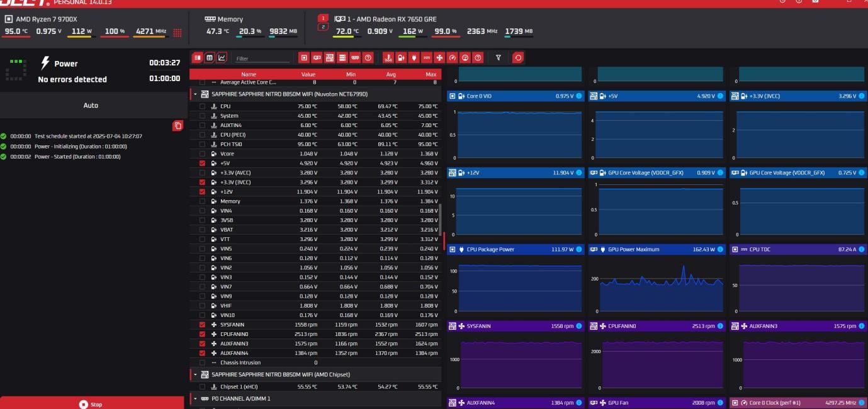
Task: Check the Vcore voltage row
Action: tap(202, 153)
